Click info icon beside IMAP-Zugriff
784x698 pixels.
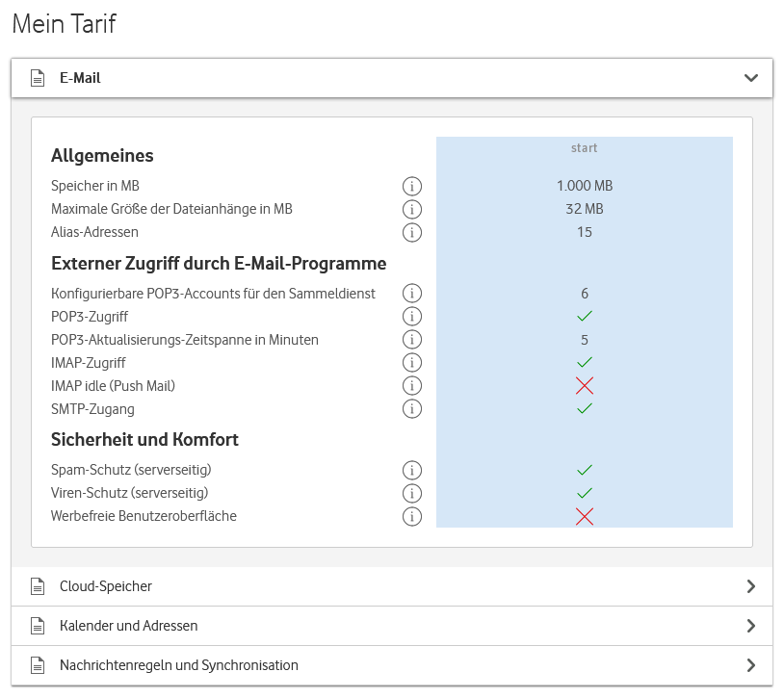coord(412,363)
